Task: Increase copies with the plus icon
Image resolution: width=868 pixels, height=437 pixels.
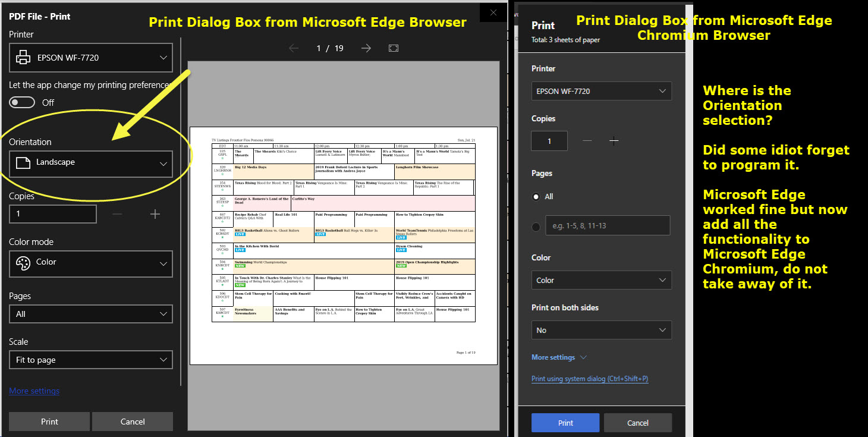Action: click(x=155, y=214)
